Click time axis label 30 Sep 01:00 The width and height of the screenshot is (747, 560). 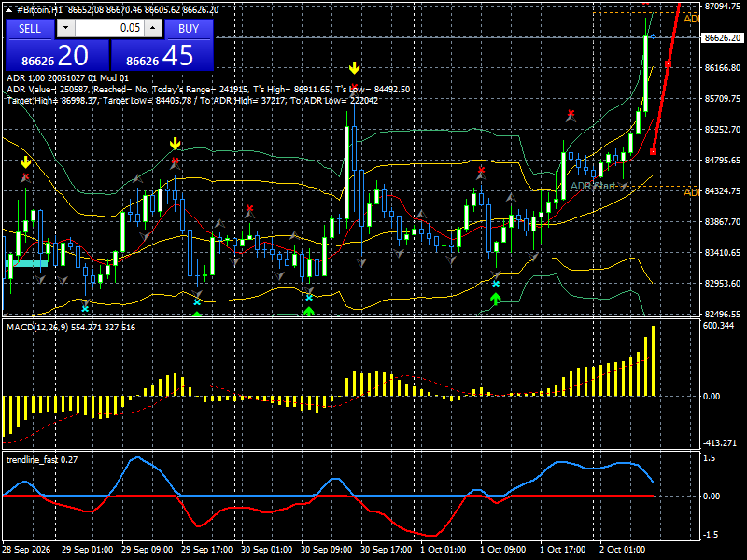267,549
